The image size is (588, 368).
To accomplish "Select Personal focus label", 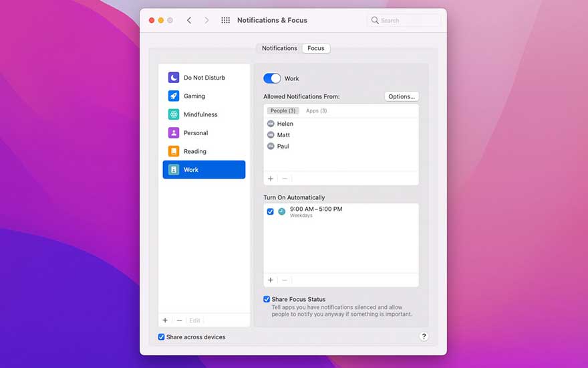I will 196,133.
